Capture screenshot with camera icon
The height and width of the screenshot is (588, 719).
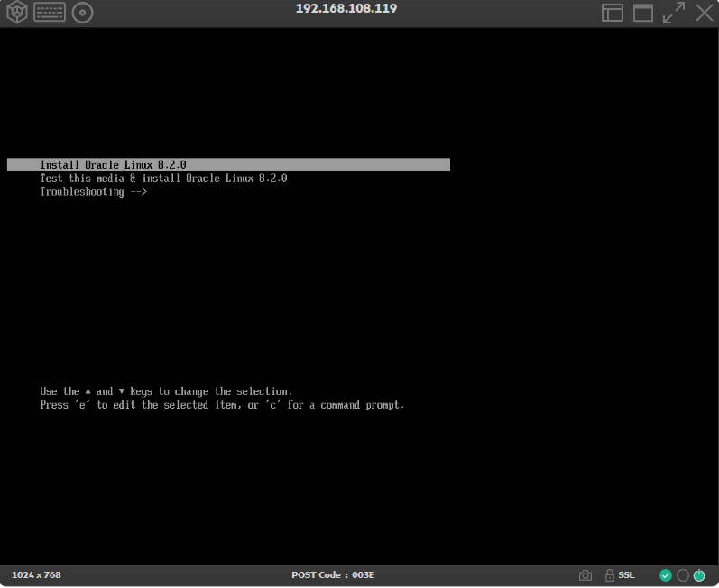[585, 575]
